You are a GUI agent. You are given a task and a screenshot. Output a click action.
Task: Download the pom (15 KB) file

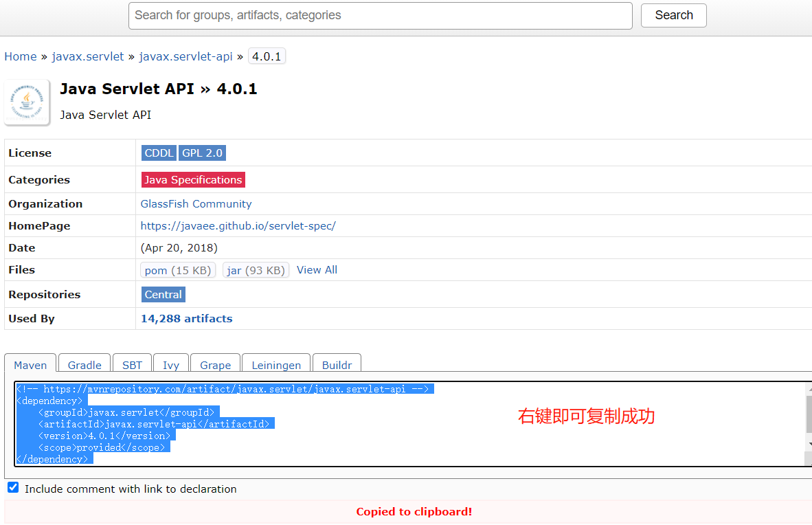coord(178,270)
